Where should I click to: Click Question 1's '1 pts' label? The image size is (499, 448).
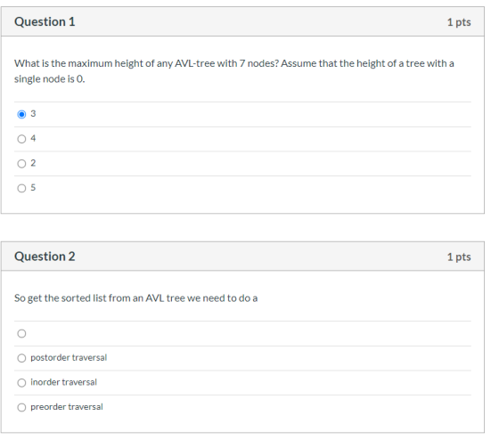pyautogui.click(x=459, y=22)
